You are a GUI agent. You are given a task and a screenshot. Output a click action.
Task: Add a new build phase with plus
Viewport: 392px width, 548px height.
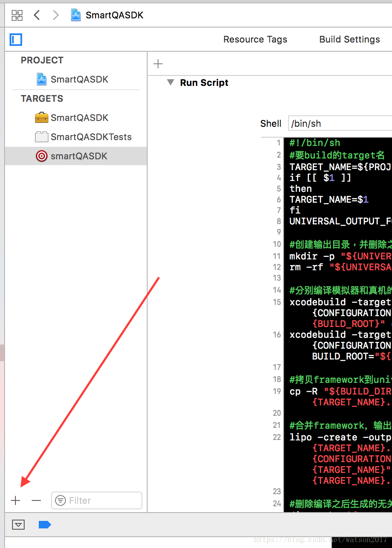[158, 64]
